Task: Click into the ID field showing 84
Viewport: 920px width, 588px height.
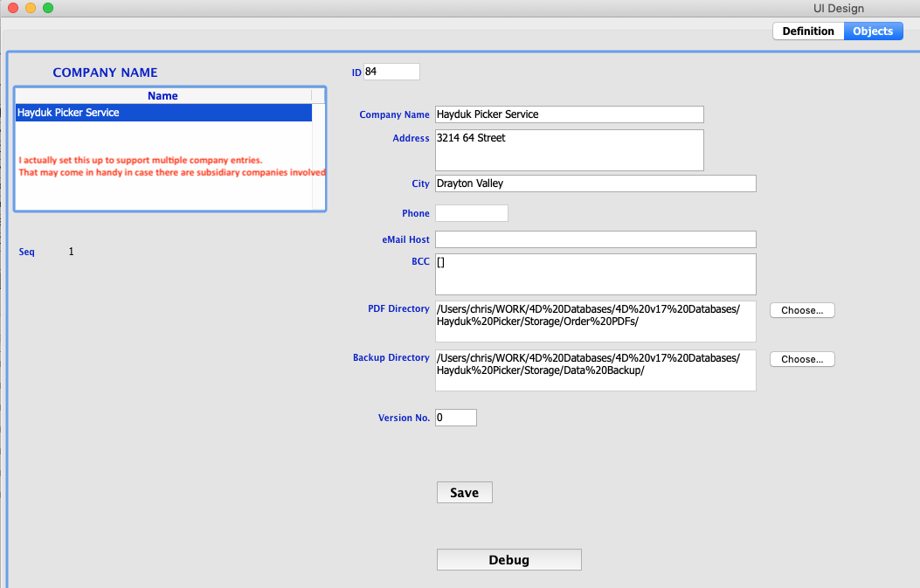Action: 391,72
